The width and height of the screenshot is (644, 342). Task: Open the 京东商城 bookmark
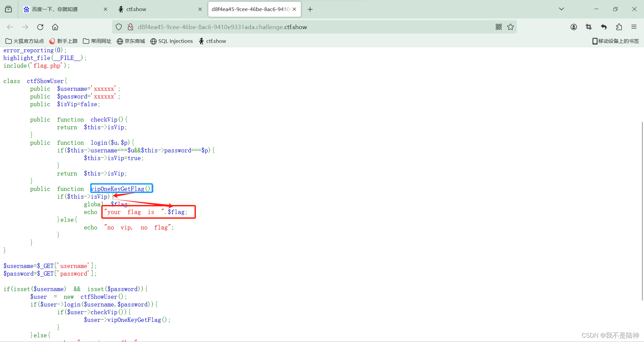(x=131, y=41)
